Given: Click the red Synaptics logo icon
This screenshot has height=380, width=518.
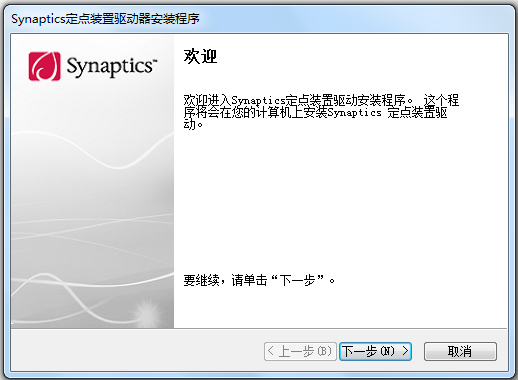Looking at the screenshot, I should (45, 66).
